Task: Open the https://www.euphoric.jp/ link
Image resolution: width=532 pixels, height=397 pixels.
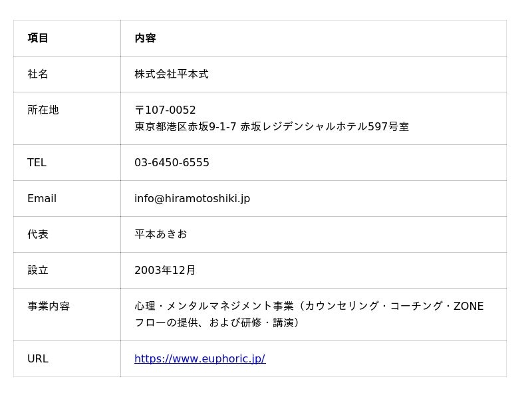Action: [x=200, y=358]
